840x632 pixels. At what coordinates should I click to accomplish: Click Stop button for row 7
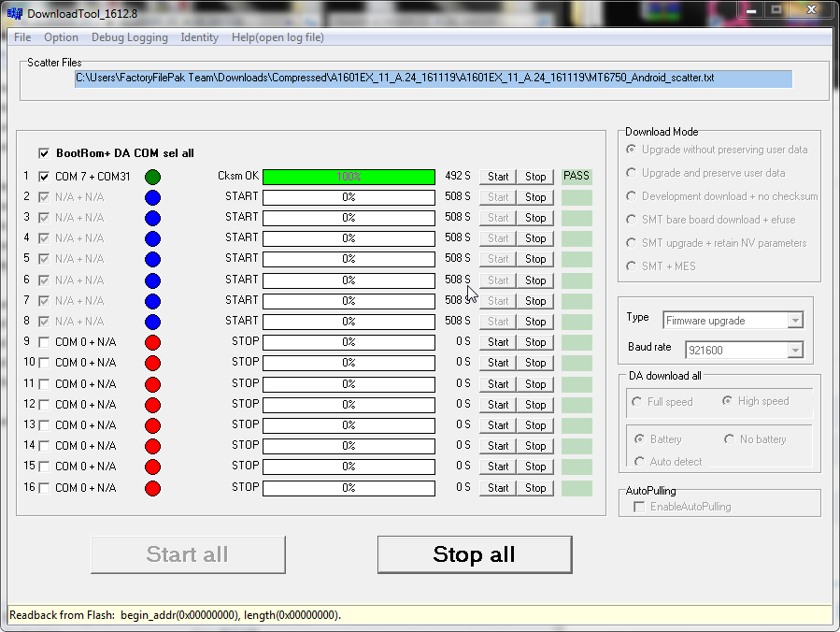click(x=535, y=301)
